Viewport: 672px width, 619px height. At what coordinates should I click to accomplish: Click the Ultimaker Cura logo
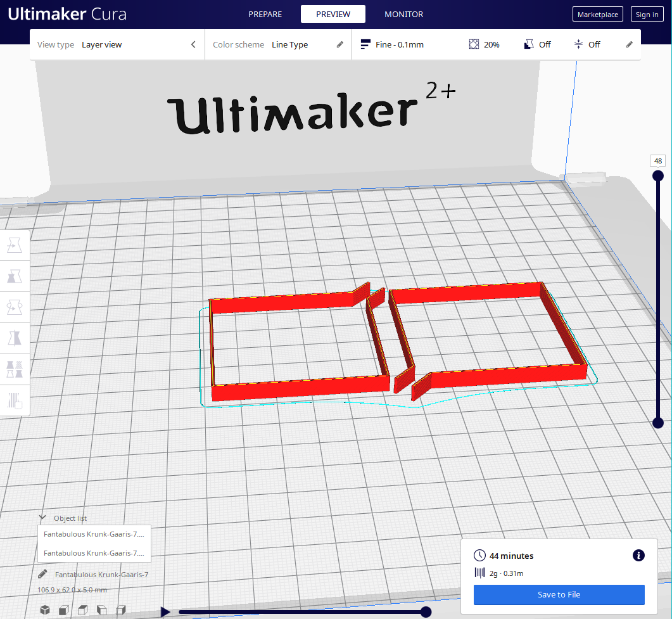click(67, 14)
